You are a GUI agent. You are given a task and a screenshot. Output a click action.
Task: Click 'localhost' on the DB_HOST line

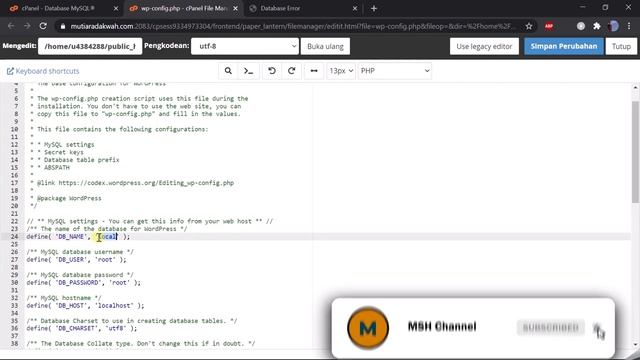coord(114,305)
